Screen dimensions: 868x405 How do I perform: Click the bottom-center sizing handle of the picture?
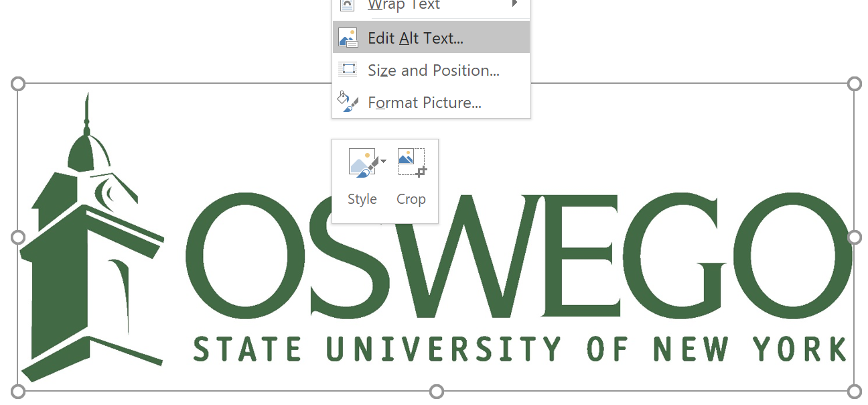tap(436, 391)
